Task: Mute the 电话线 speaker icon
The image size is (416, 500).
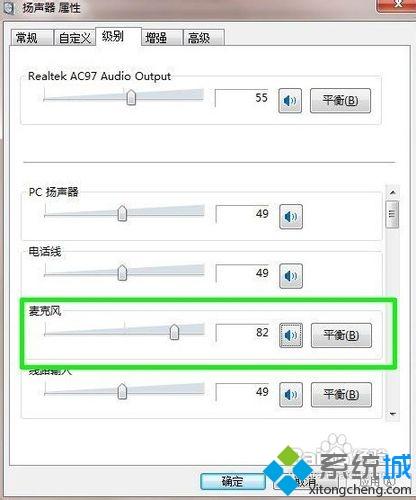Action: (291, 276)
